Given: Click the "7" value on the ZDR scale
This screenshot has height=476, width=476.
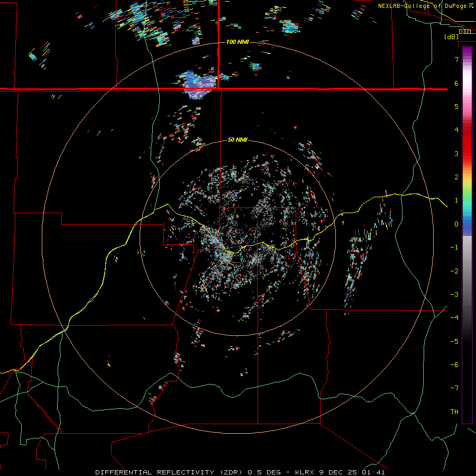Looking at the screenshot, I should tap(456, 59).
